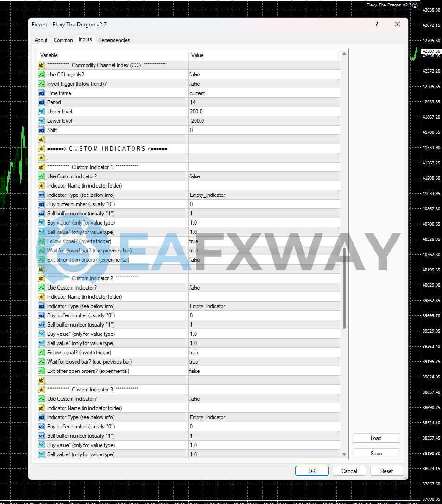Click the inputs list vertical scrollbar thumb
This screenshot has width=442, height=504.
point(344,287)
